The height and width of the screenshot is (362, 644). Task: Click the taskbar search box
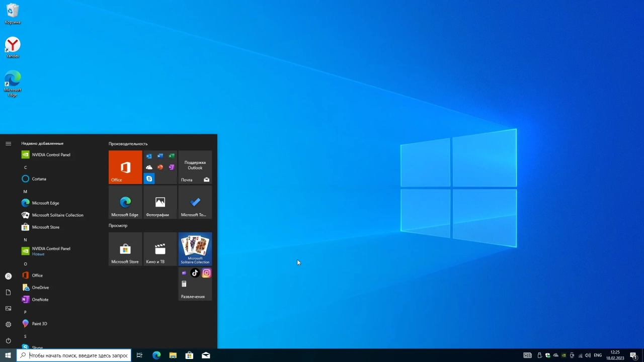(x=74, y=355)
